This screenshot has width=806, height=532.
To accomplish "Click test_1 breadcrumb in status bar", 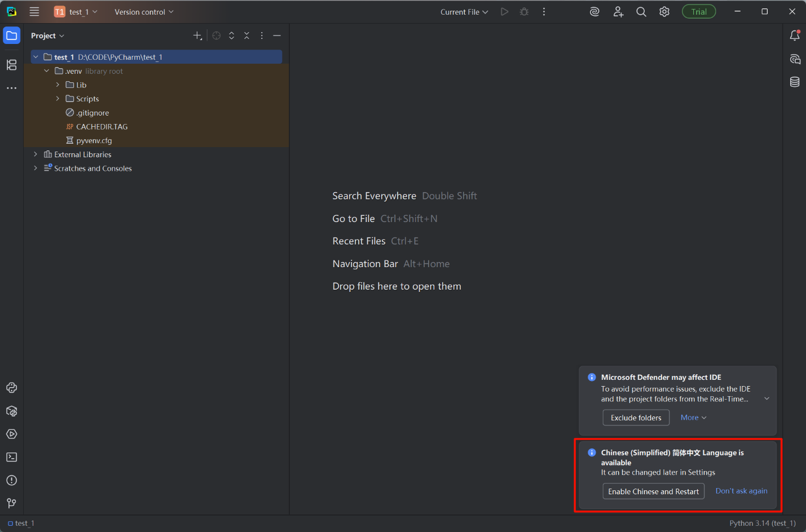I will pyautogui.click(x=21, y=524).
